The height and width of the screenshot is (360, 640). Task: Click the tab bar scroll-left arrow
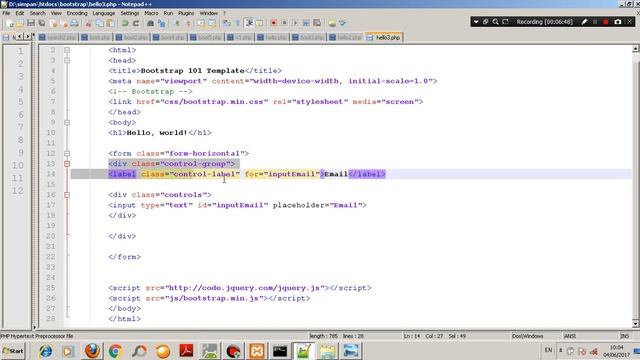point(20,37)
